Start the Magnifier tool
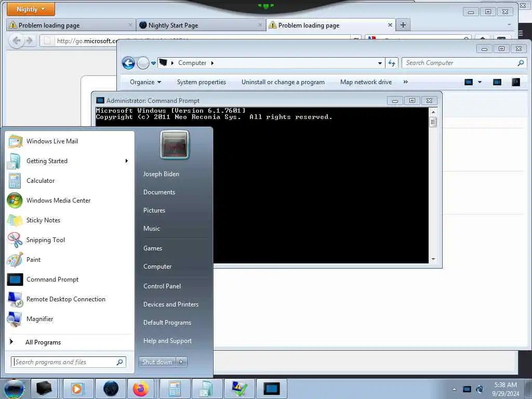 click(x=70, y=318)
